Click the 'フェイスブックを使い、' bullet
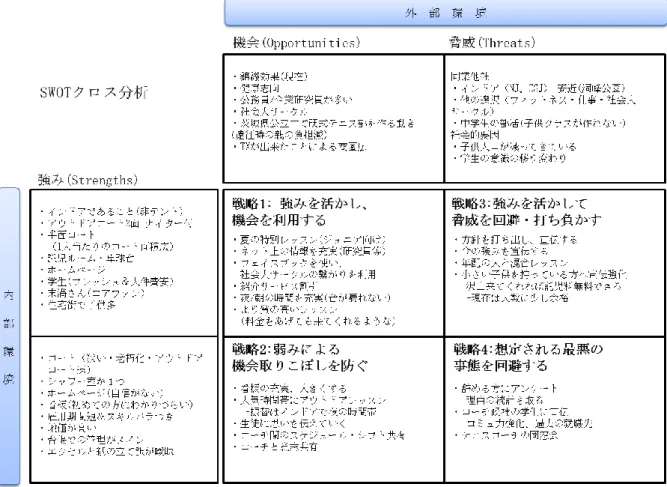This screenshot has height=487, width=667. pos(288,263)
